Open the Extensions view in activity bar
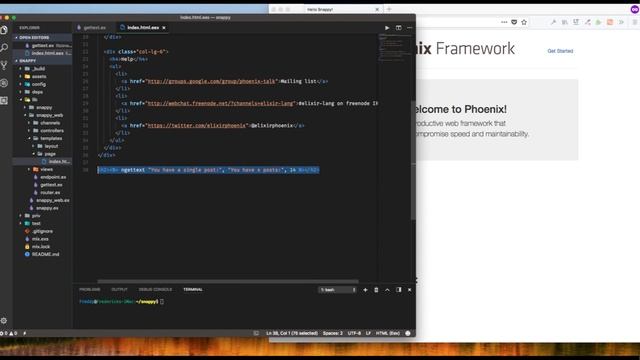640x360 pixels. [4, 100]
